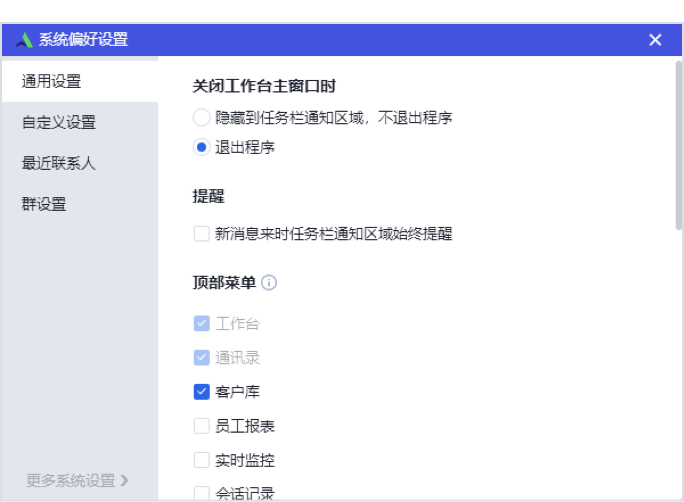Screen dimensions: 684x502
Task: Select 隐藏到任务栏通知区域 radio option
Action: 202,117
